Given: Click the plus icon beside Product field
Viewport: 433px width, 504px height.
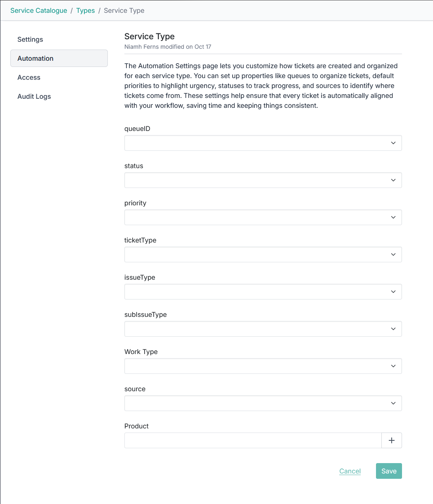Looking at the screenshot, I should [x=391, y=440].
